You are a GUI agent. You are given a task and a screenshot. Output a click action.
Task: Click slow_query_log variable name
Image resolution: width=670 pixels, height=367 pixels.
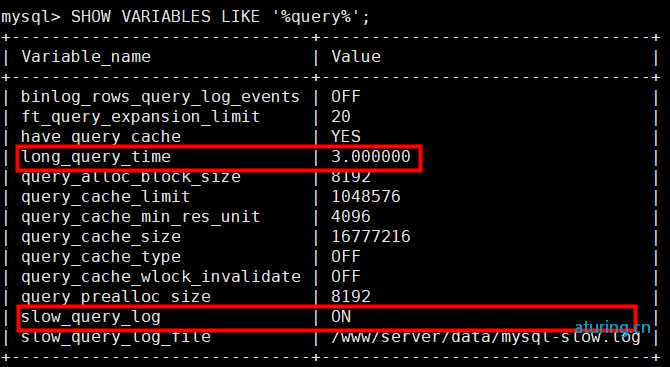pos(91,317)
